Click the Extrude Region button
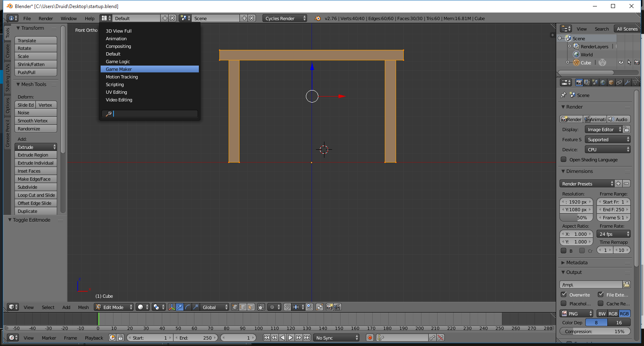Screen dimensions: 644x346 point(36,155)
